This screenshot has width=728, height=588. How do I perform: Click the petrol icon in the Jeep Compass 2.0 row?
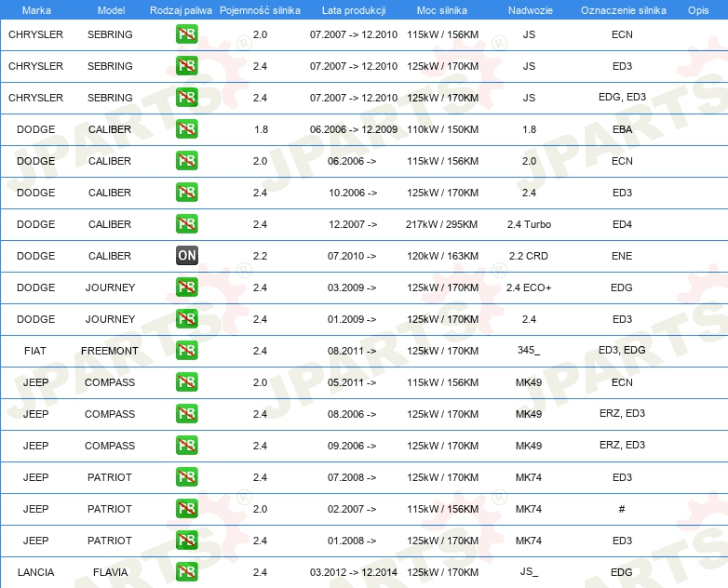[186, 381]
